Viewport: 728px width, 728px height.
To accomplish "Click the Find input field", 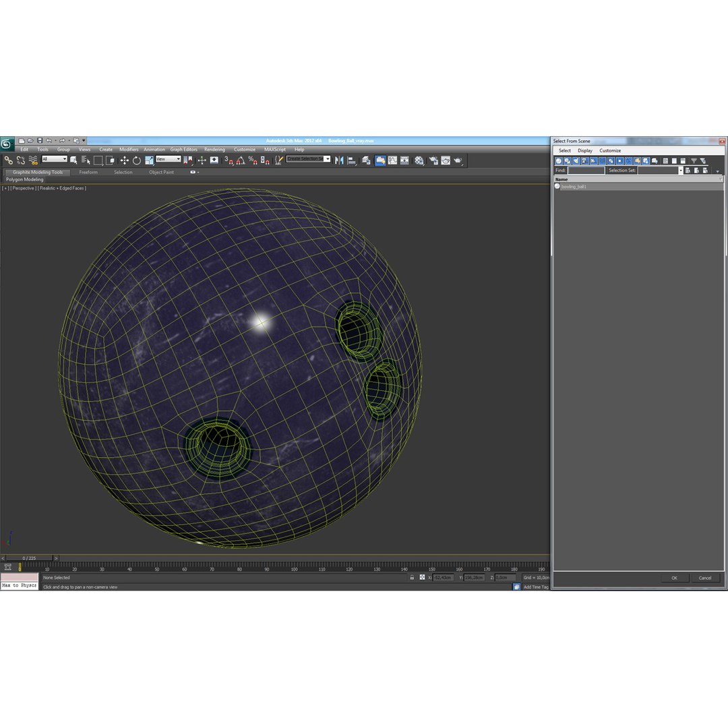I will pyautogui.click(x=586, y=171).
